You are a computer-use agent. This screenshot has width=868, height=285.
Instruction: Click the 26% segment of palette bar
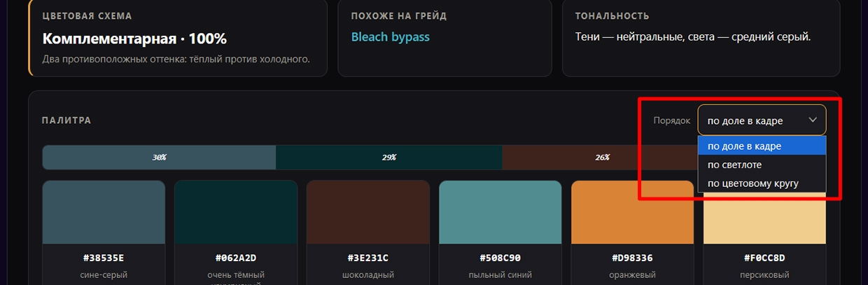(x=602, y=158)
